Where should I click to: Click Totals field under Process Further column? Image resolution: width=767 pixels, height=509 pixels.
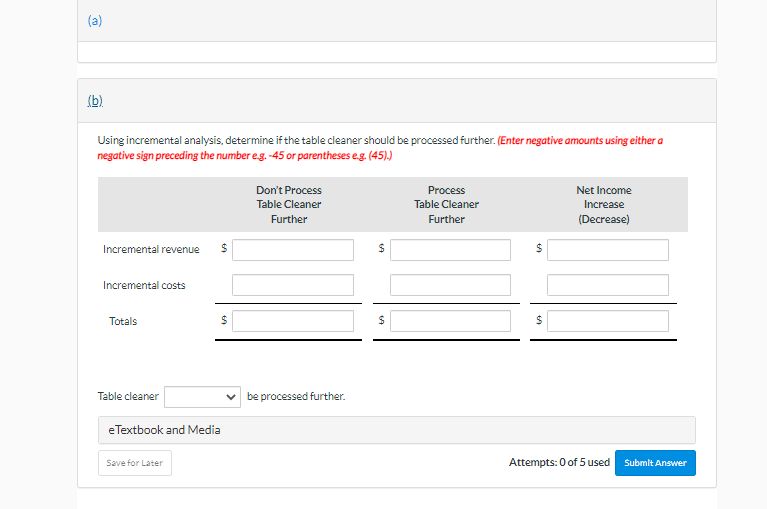(451, 322)
